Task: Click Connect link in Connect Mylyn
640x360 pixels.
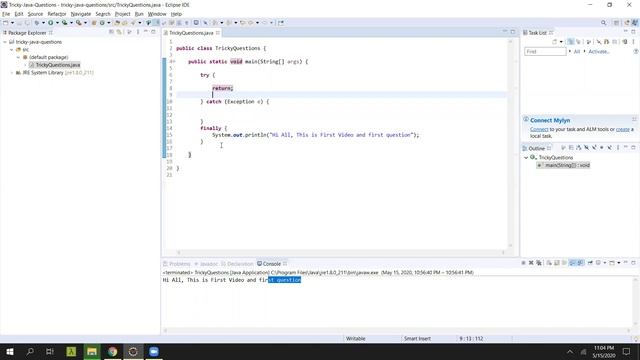Action: [539, 129]
